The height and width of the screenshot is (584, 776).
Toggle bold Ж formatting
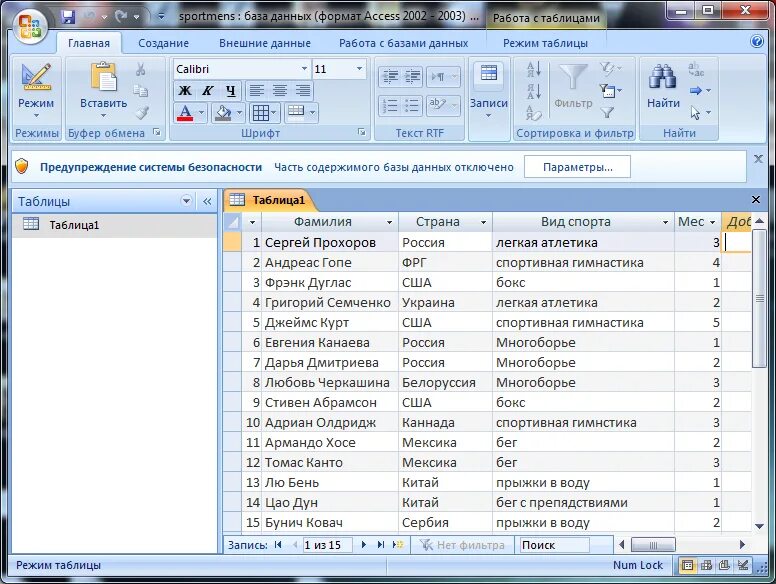click(x=185, y=91)
